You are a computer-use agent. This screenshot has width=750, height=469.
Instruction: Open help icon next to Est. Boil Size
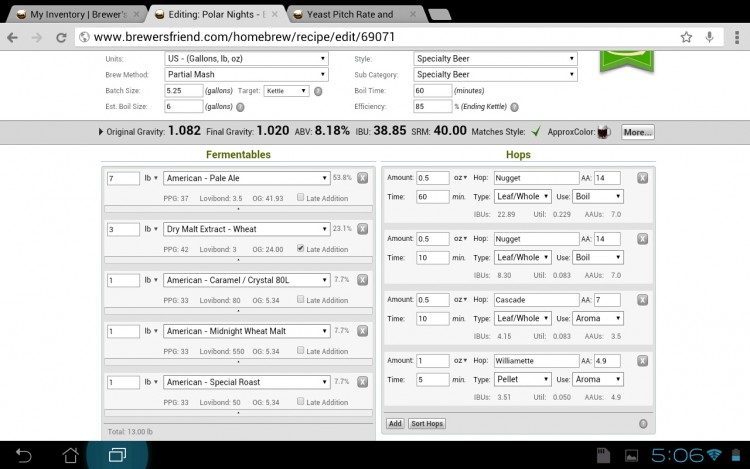[x=240, y=107]
